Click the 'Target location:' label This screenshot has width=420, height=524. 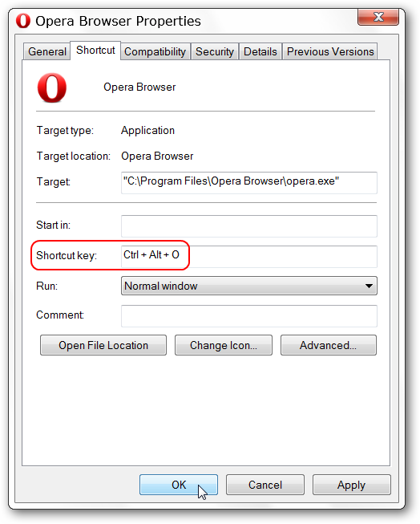(74, 156)
